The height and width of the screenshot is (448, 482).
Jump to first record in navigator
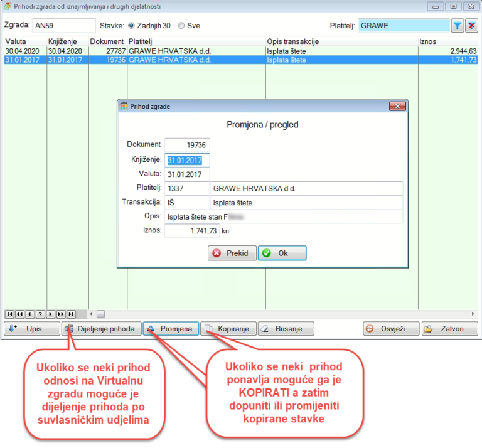coord(9,314)
